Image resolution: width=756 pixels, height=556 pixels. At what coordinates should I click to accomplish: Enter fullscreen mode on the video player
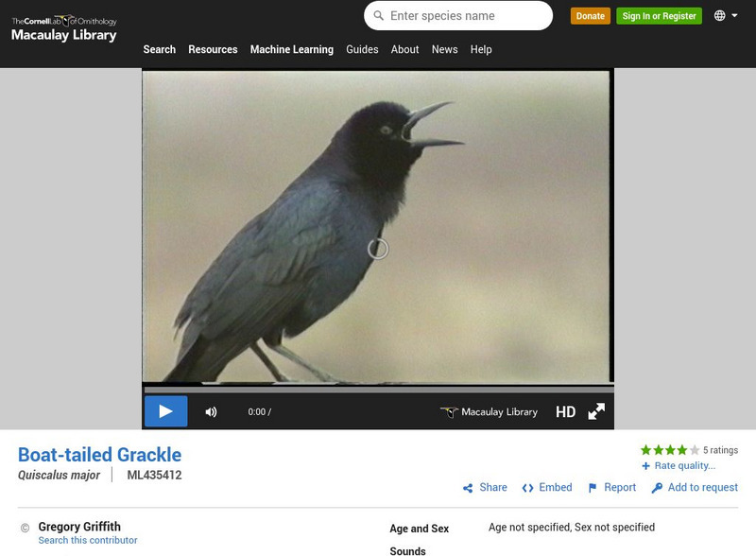click(596, 411)
